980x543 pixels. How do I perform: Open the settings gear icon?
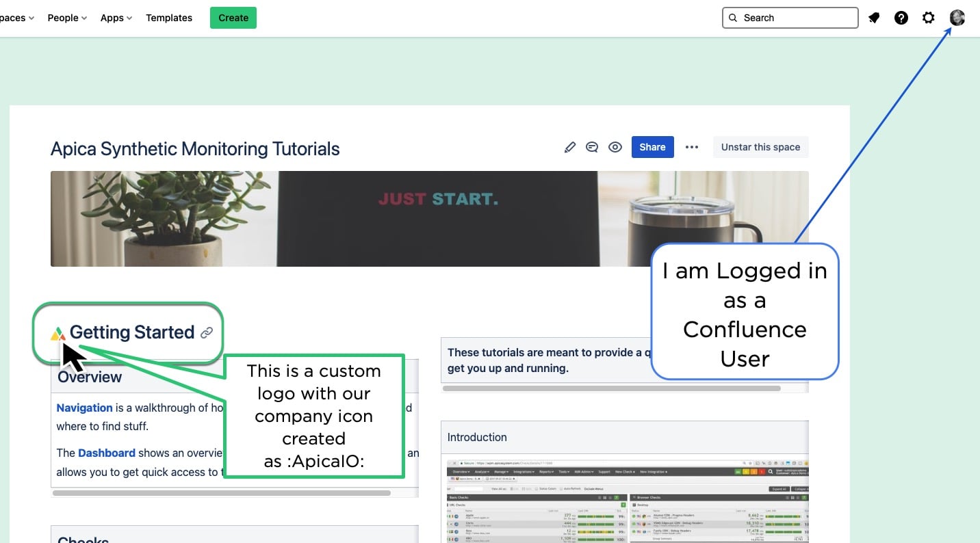point(929,18)
